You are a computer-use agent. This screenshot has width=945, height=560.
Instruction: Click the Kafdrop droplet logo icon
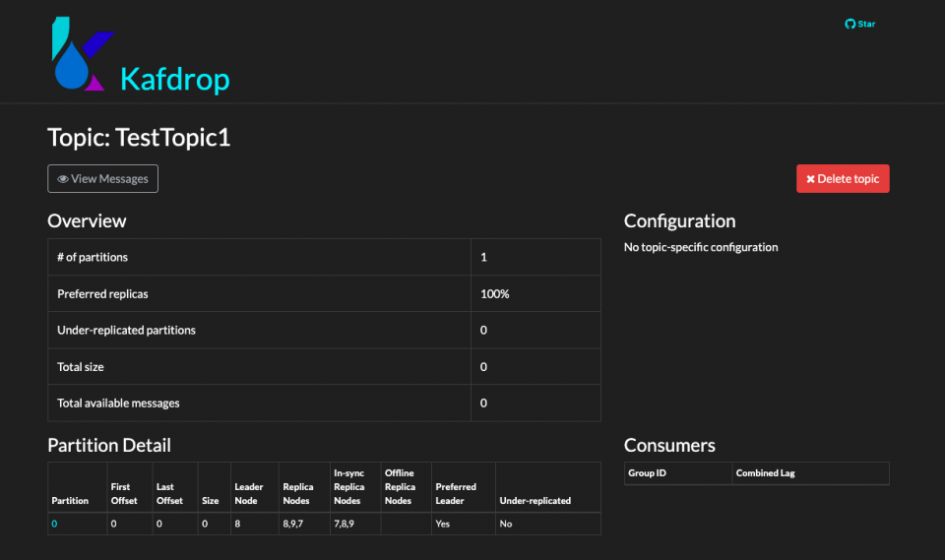[79, 56]
